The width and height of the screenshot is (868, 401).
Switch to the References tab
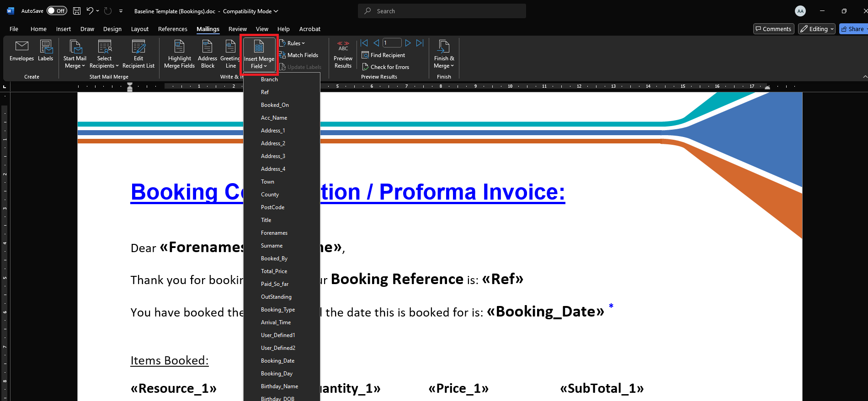(172, 29)
